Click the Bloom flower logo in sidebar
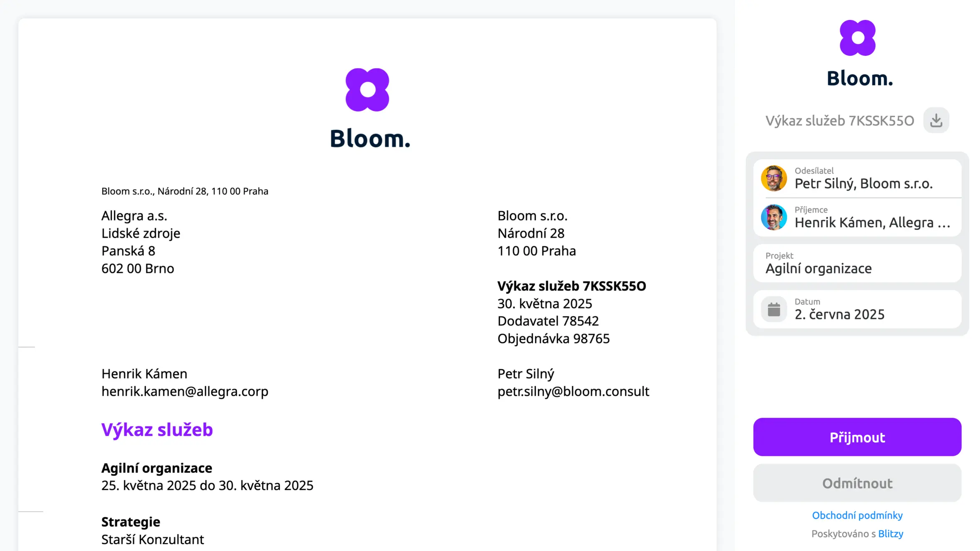The height and width of the screenshot is (551, 980). 857,38
